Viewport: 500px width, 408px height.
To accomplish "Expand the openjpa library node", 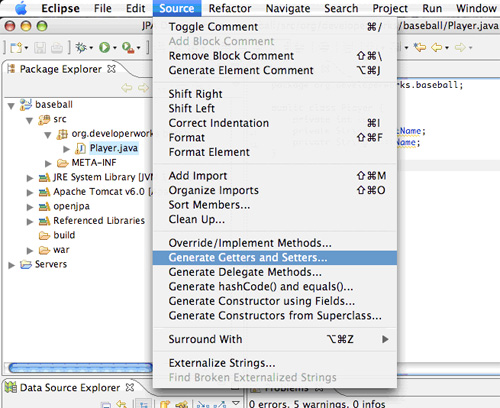I will pyautogui.click(x=30, y=207).
